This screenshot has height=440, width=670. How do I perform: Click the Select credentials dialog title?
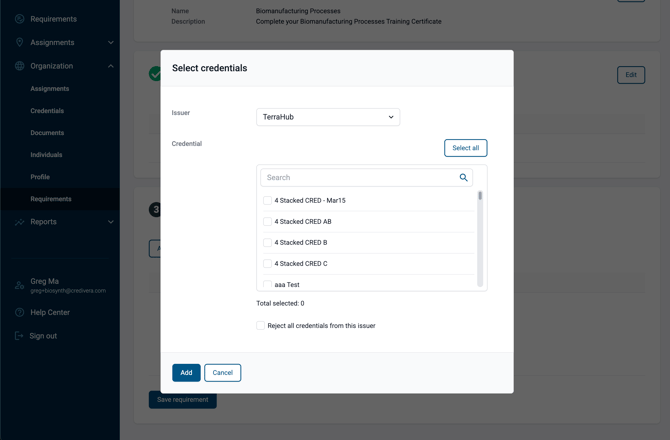[209, 68]
